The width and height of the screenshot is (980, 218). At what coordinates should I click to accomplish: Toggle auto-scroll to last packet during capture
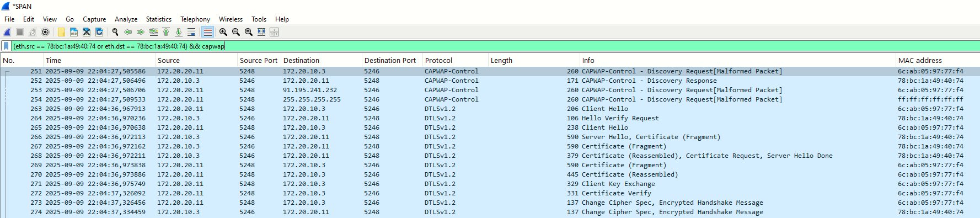[x=191, y=32]
